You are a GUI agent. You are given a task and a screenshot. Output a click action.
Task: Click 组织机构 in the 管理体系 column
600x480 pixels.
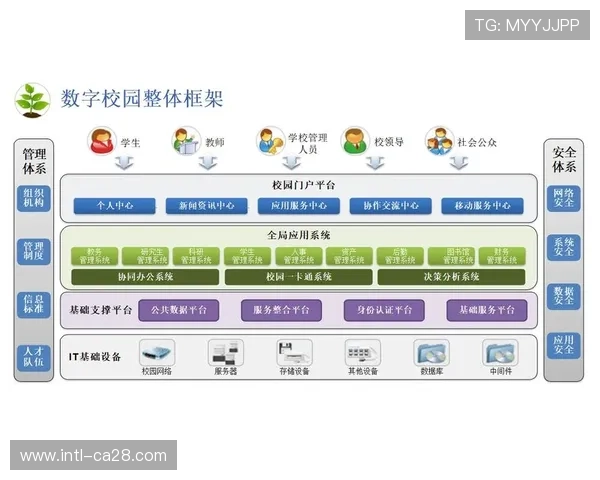point(34,198)
